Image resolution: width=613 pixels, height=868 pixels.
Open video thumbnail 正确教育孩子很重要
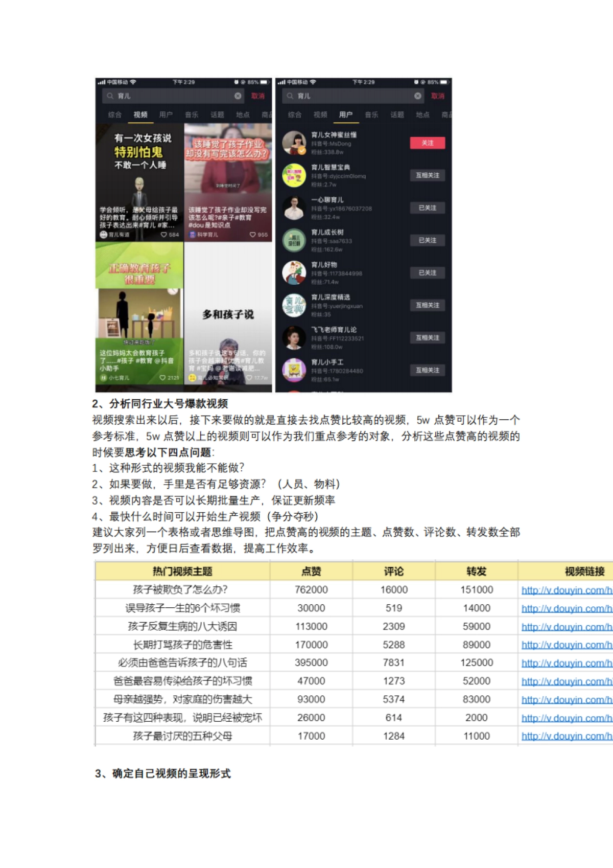[x=139, y=313]
